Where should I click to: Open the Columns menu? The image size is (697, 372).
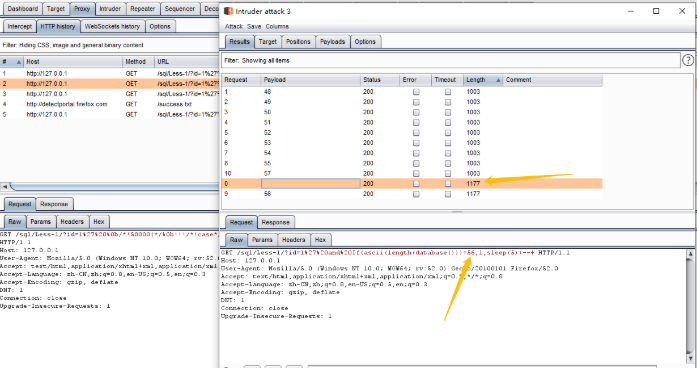277,27
